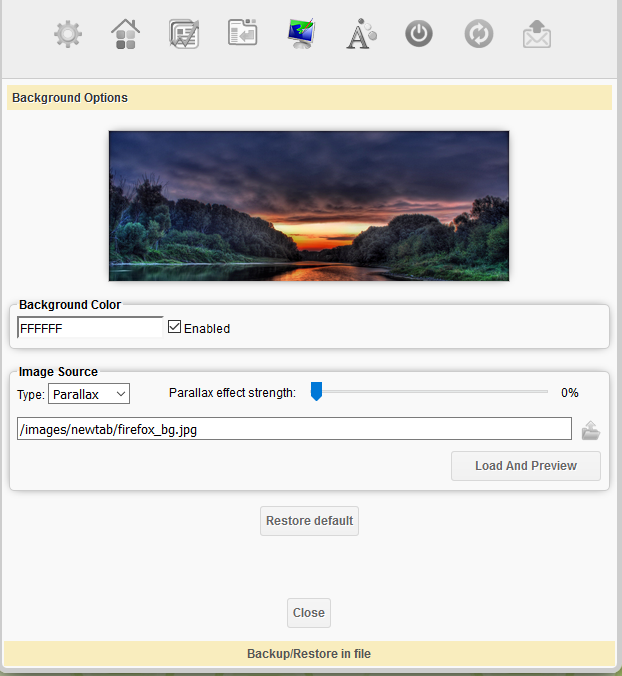Screen dimensions: 622x676
Task: Click the home with tiles icon
Action: tap(126, 35)
